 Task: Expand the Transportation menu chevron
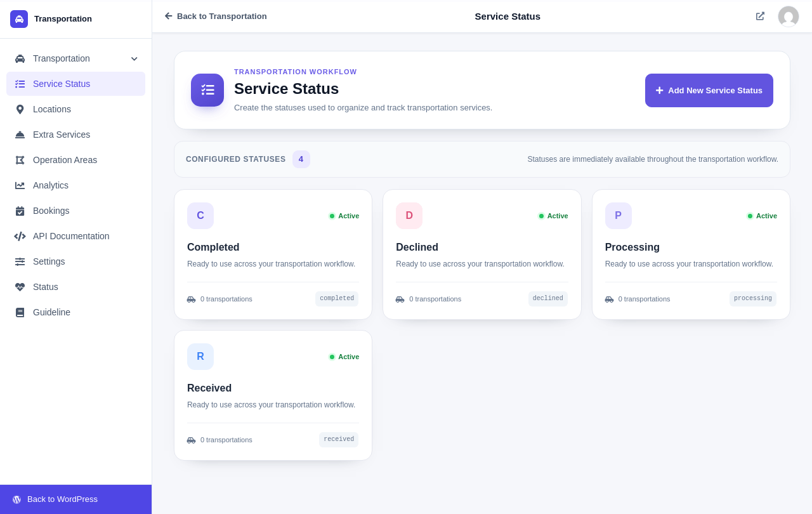(134, 58)
